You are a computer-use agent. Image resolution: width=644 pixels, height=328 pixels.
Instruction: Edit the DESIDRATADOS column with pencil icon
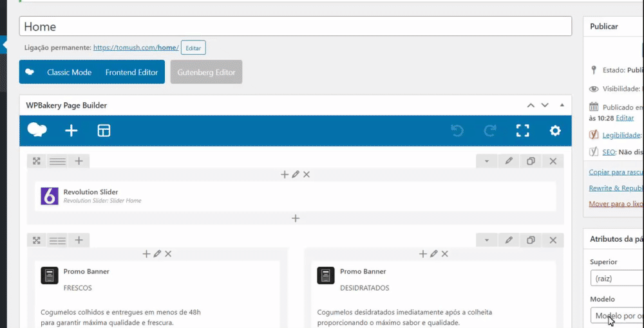point(433,254)
